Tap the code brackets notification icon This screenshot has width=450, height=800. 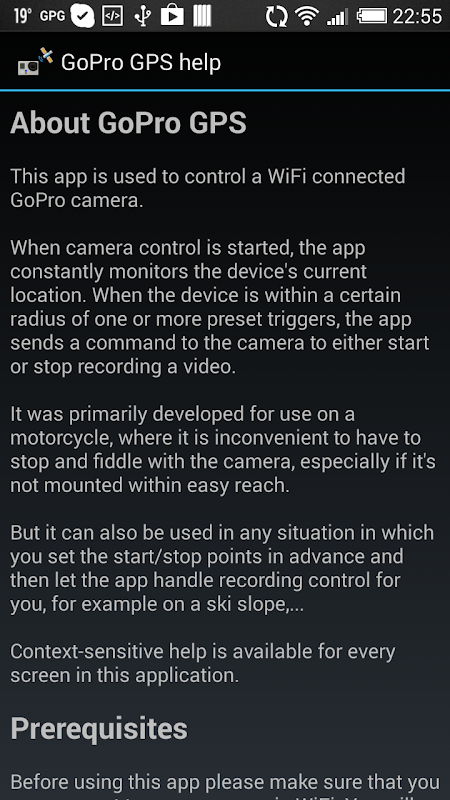pos(113,16)
